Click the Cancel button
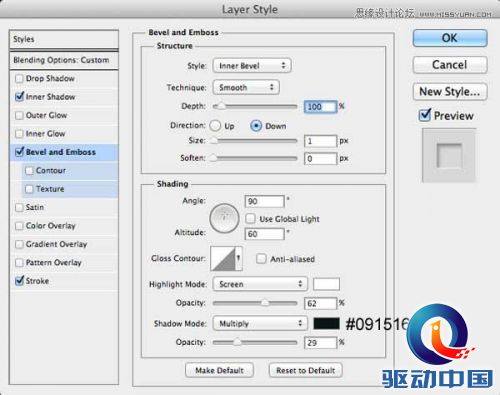This screenshot has height=395, width=500. pos(450,65)
